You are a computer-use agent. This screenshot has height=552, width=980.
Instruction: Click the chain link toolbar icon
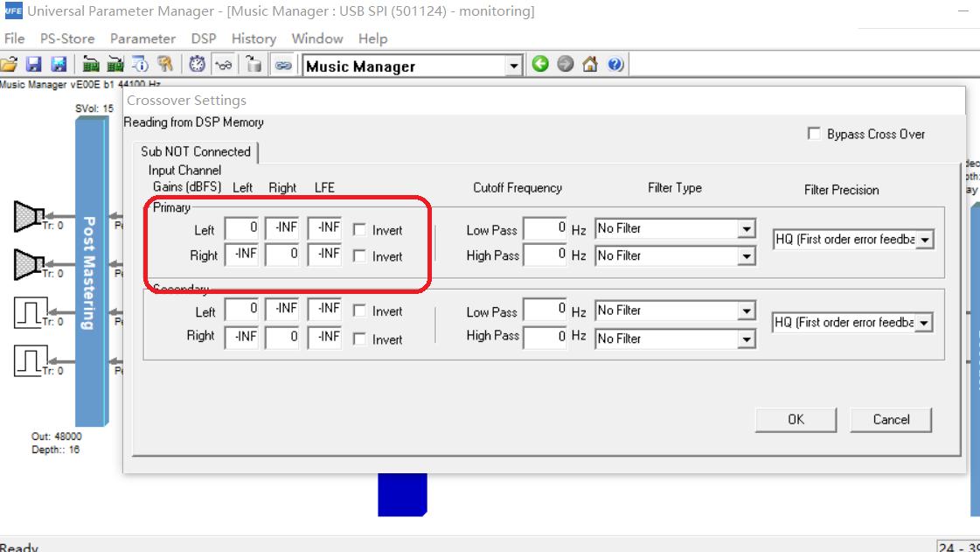pos(281,64)
